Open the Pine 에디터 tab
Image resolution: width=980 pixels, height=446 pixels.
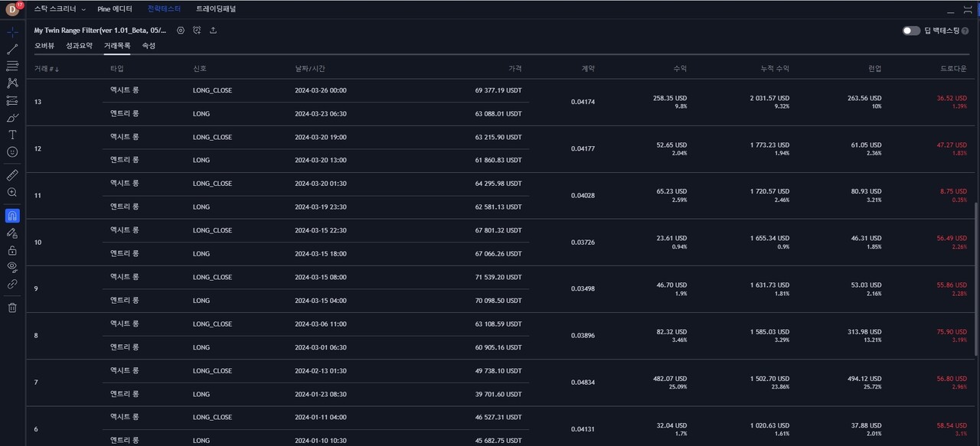click(x=115, y=9)
